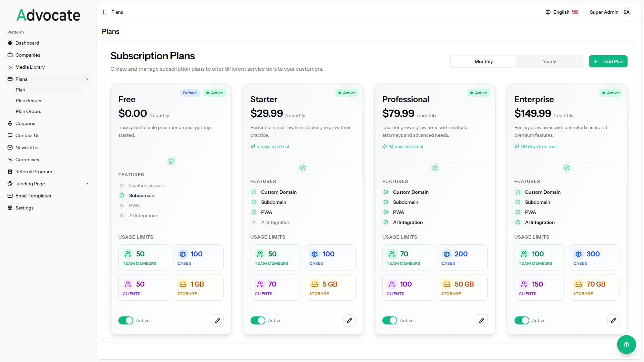Edit the Free plan with pencil icon

pyautogui.click(x=218, y=320)
